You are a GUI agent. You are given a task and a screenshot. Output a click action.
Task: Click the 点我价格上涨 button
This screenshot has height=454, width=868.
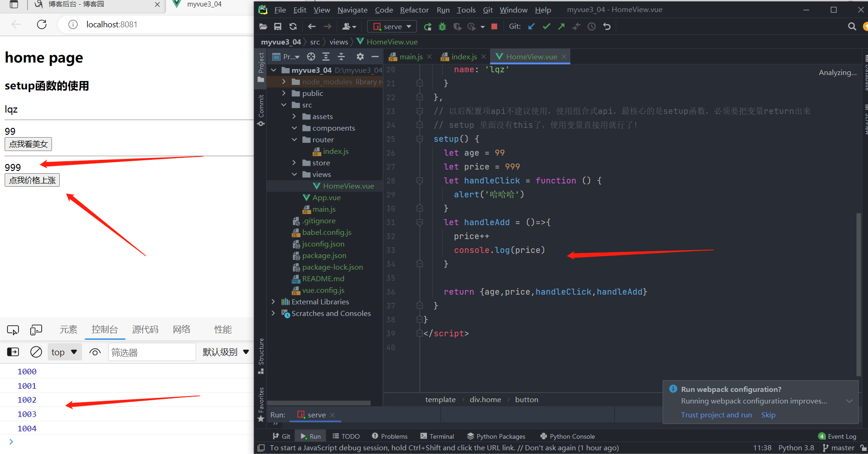click(x=32, y=180)
